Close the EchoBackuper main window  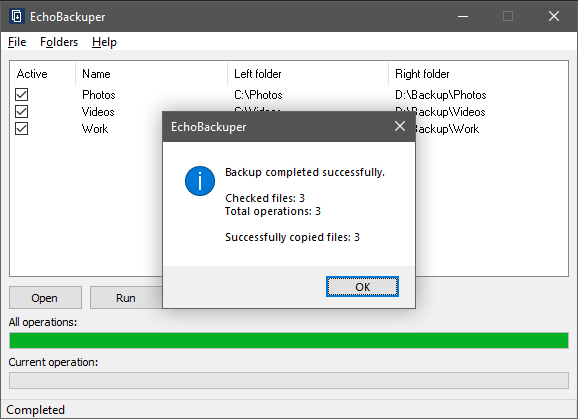[x=554, y=16]
